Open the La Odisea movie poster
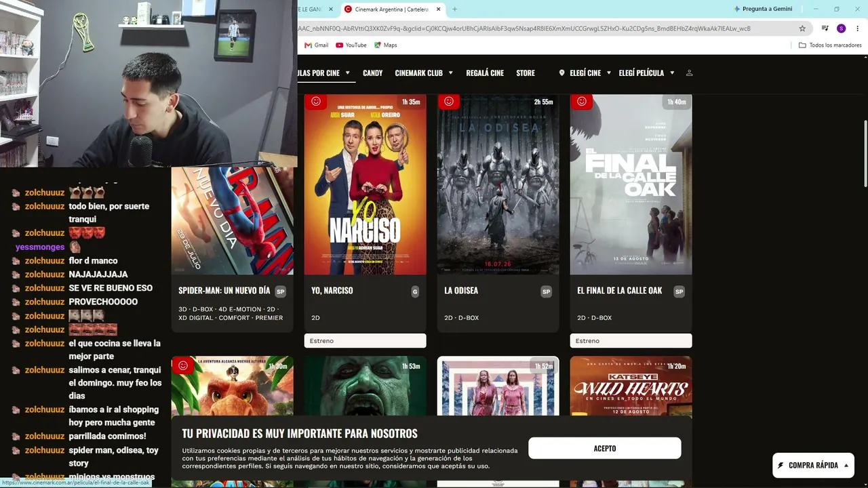Image resolution: width=868 pixels, height=488 pixels. pyautogui.click(x=498, y=184)
